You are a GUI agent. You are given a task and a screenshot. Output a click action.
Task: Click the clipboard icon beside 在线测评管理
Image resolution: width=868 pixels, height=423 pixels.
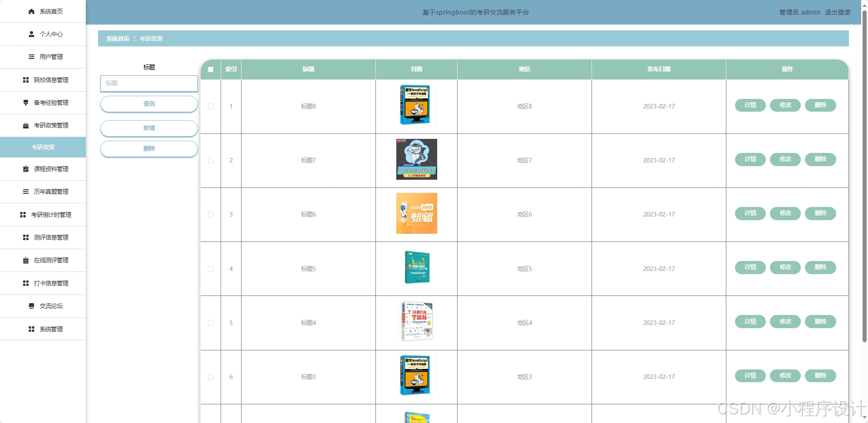pyautogui.click(x=26, y=260)
